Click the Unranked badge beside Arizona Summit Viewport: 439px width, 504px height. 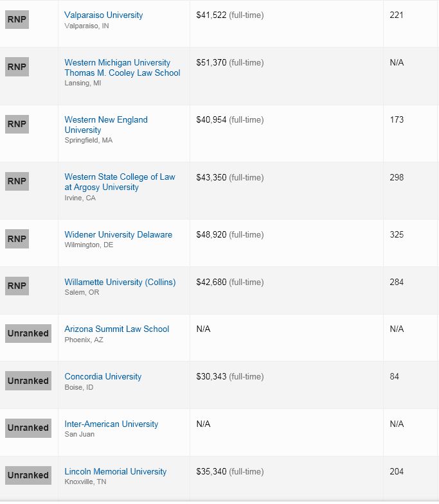tap(28, 333)
